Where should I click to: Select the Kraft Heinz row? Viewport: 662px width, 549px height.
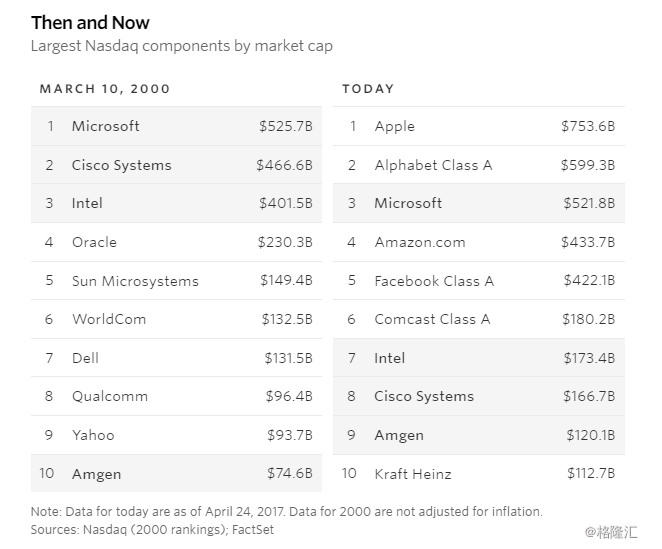(x=479, y=473)
